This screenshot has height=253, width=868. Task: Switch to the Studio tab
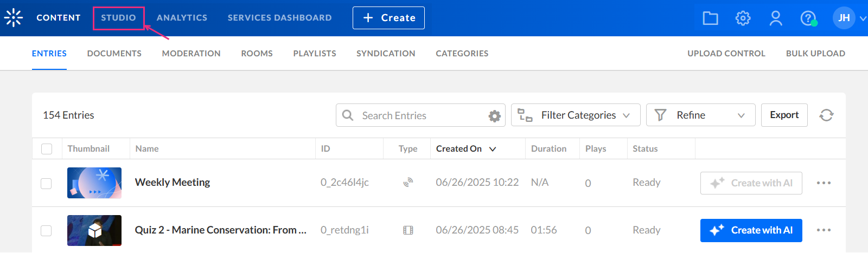click(x=118, y=18)
